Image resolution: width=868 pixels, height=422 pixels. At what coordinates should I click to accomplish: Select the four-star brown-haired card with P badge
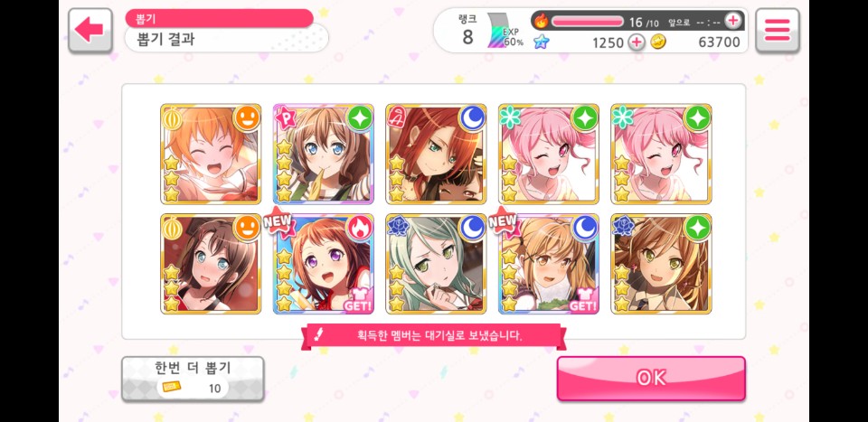coord(324,155)
